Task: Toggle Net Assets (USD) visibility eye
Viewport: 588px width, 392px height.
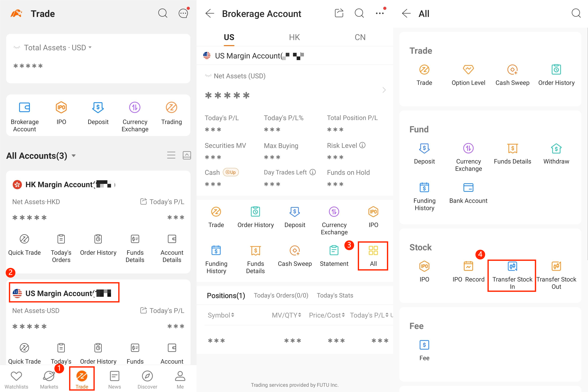Action: coord(208,76)
